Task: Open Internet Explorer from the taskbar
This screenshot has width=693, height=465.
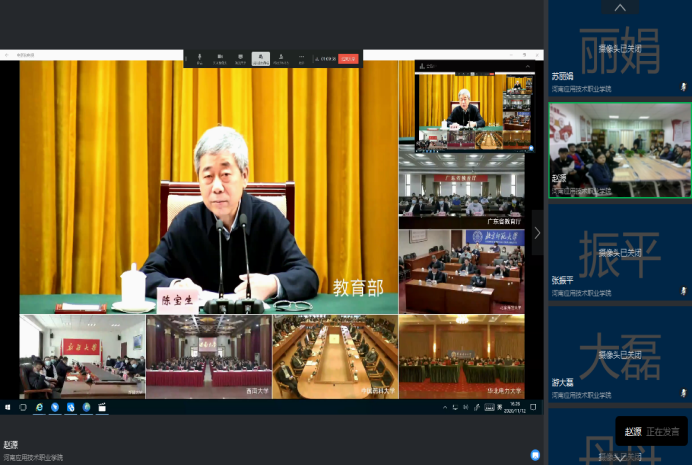Action: click(40, 407)
